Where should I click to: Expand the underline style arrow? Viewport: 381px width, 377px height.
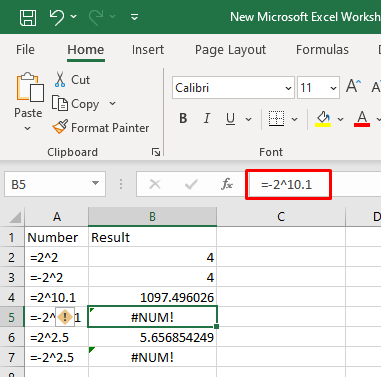[x=249, y=119]
